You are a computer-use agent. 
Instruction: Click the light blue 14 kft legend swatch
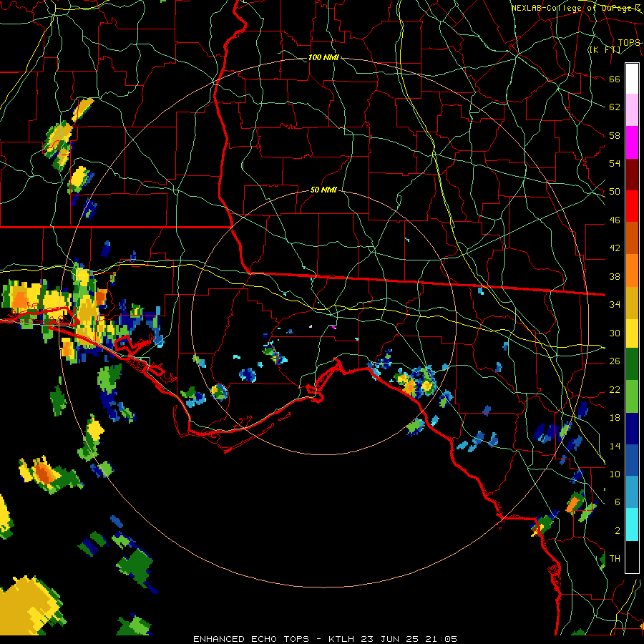[632, 492]
